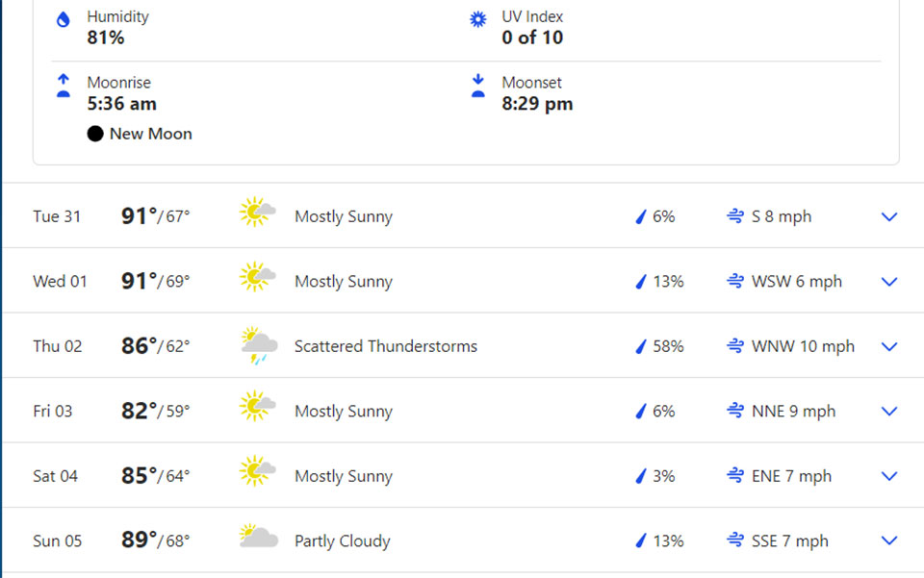The image size is (924, 578).
Task: Click the New Moon phase icon
Action: tap(94, 134)
